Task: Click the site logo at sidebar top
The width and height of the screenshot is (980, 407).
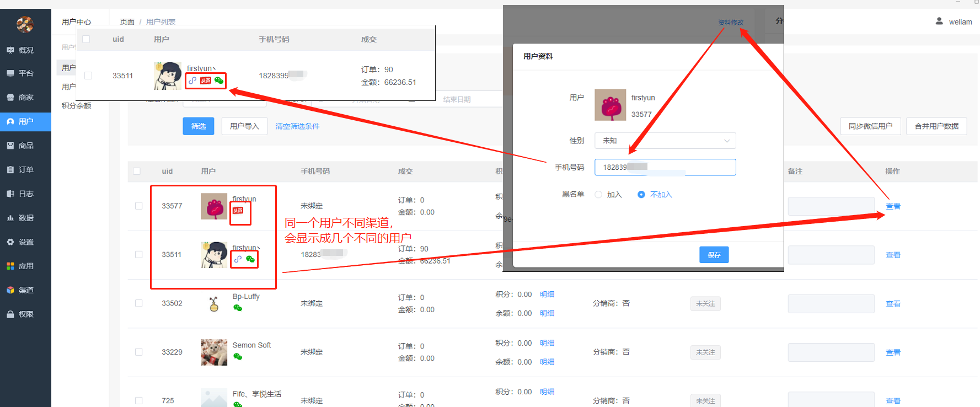Action: coord(25,24)
